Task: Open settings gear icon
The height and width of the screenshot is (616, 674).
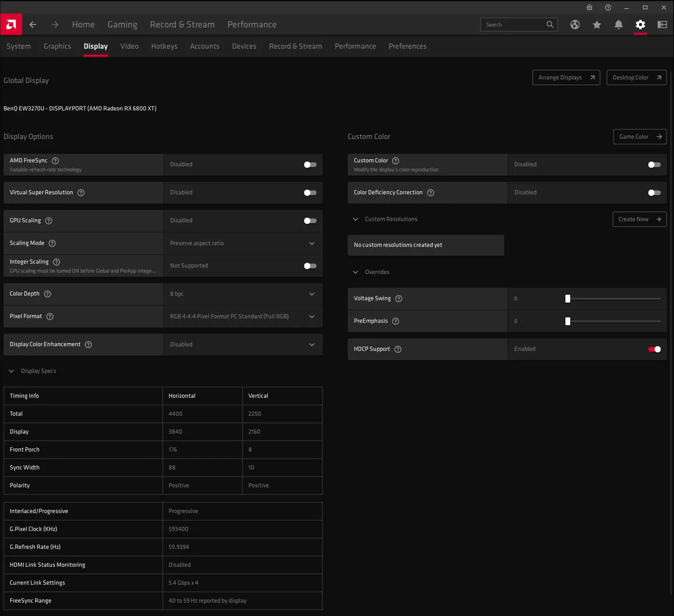Action: [x=640, y=25]
